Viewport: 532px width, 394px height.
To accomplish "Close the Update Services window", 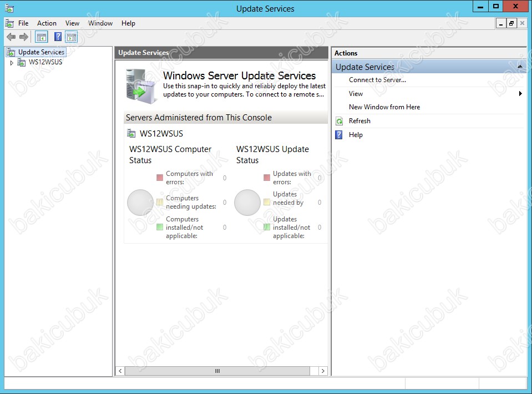I will (x=515, y=7).
